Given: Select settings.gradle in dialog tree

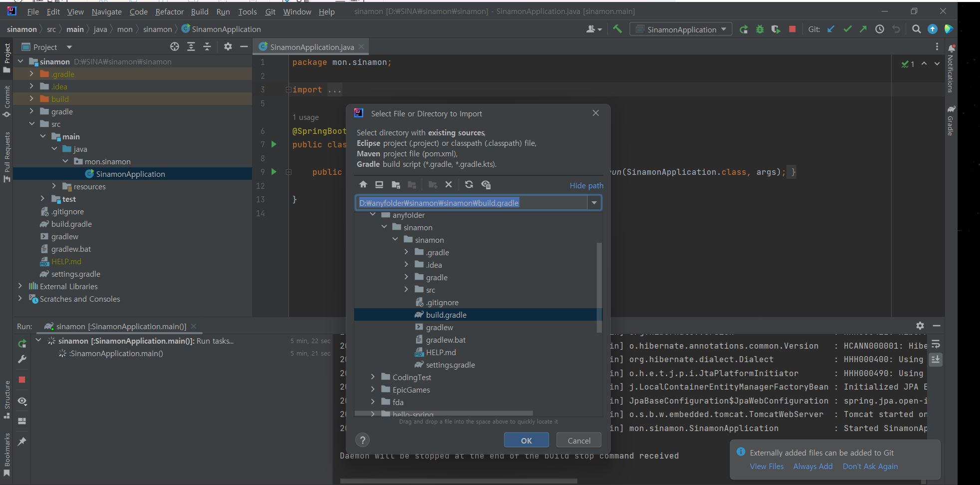Looking at the screenshot, I should tap(450, 365).
